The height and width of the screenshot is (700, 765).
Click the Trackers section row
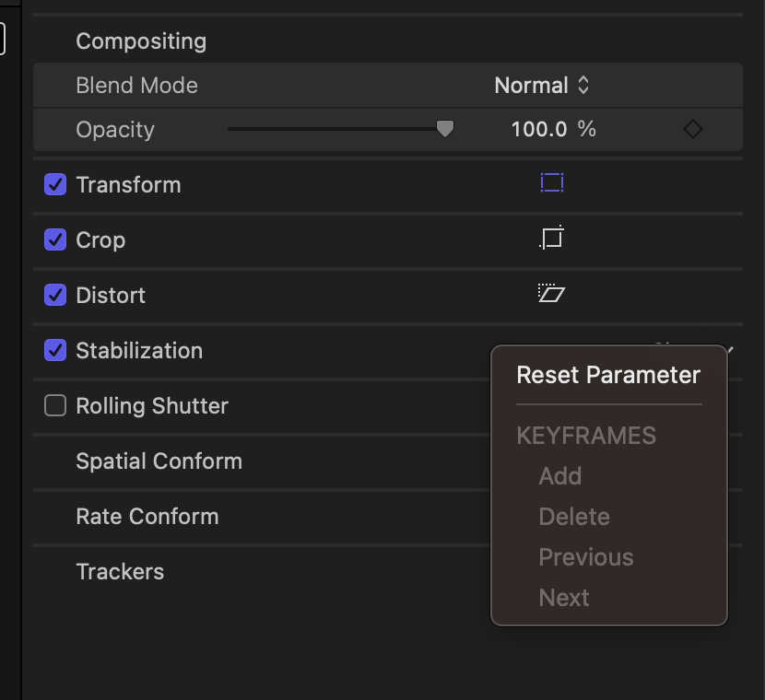click(120, 572)
